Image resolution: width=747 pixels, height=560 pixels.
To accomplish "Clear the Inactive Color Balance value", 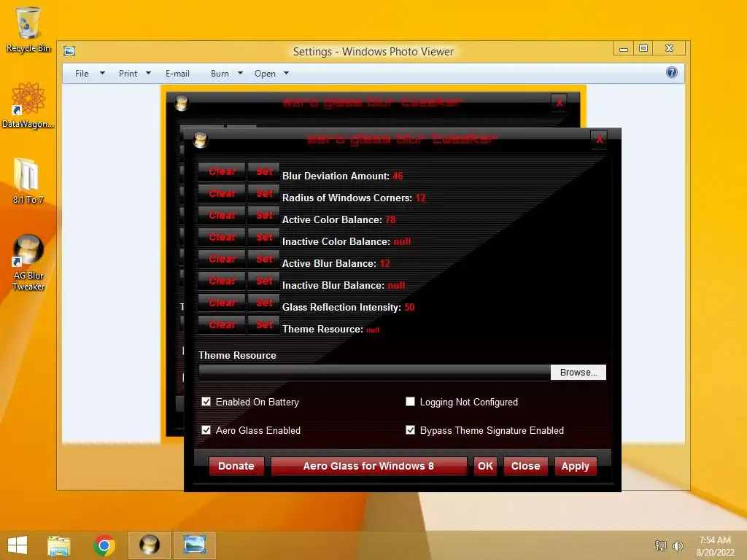I will [222, 237].
